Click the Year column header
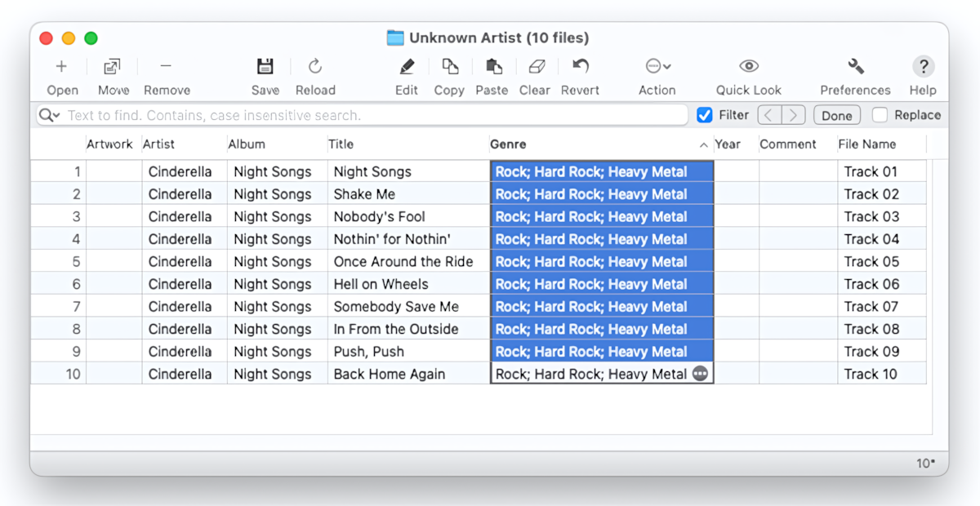 [x=737, y=144]
